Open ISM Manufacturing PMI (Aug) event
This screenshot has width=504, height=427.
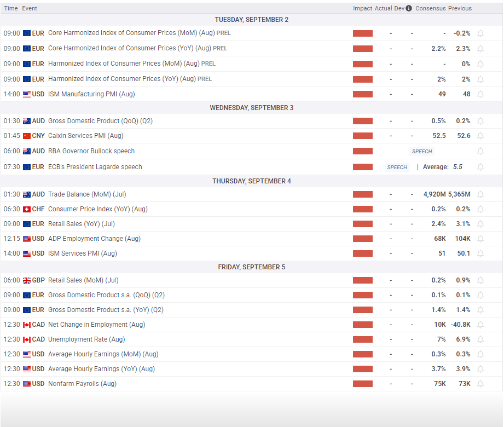pyautogui.click(x=91, y=94)
